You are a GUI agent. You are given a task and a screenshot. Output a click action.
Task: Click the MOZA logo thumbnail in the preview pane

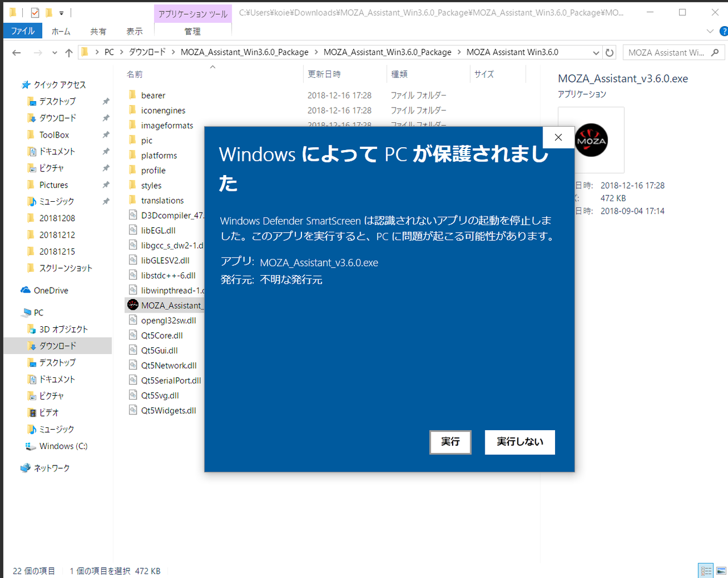tap(591, 140)
